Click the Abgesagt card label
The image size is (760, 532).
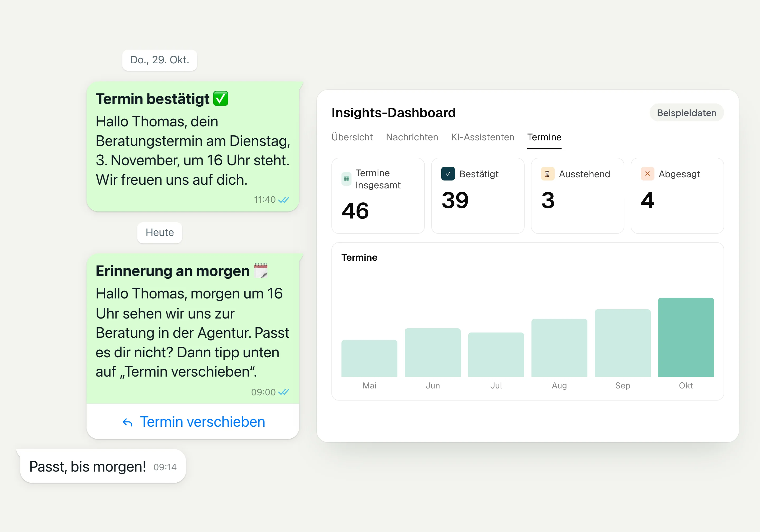point(679,174)
